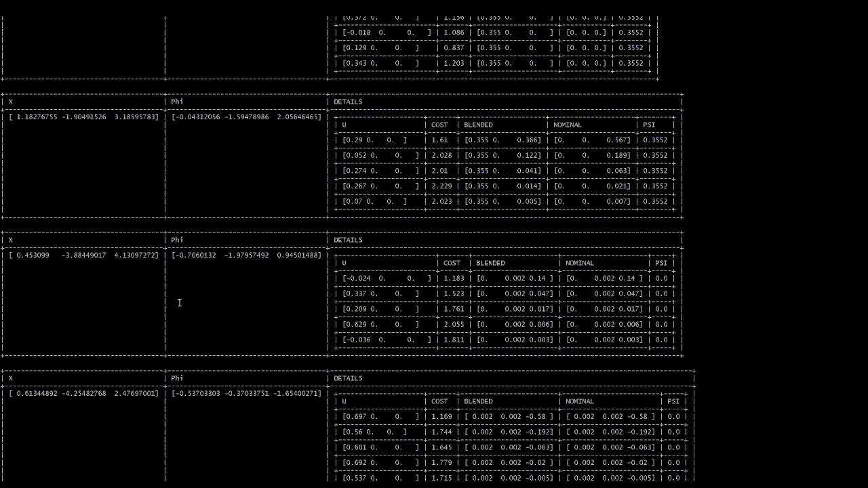The image size is (868, 488).
Task: Click the COST value 1.61
Action: click(x=439, y=140)
